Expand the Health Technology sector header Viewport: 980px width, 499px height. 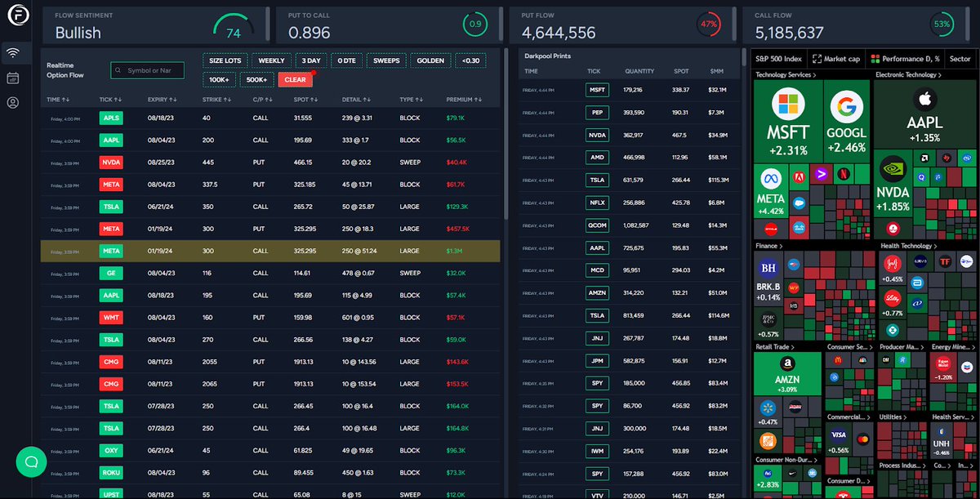[x=909, y=246]
